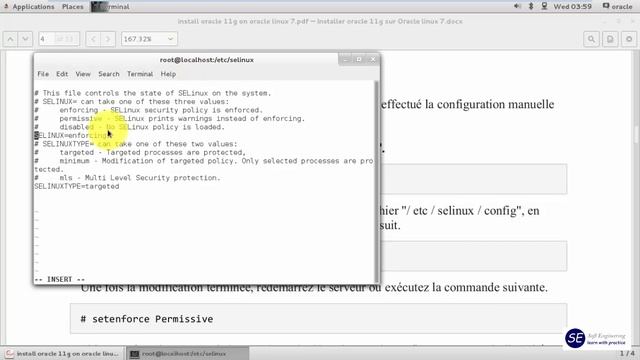This screenshot has width=640, height=360.
Task: Click the PDF viewer vertical scrollbar
Action: tap(637, 198)
